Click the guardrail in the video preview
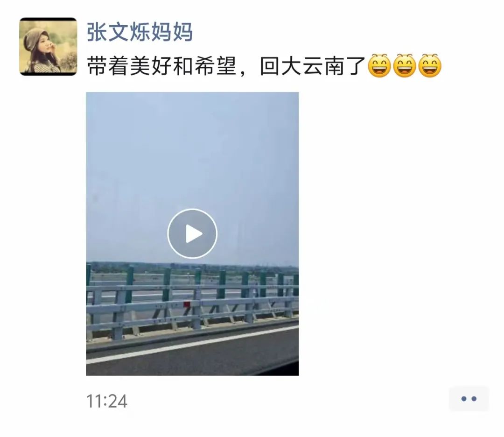The height and width of the screenshot is (437, 504). tap(192, 302)
